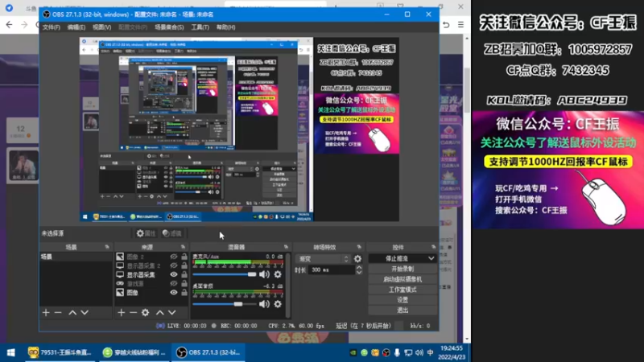644x362 pixels.
Task: Click the browser back arrow
Action: pyautogui.click(x=9, y=25)
